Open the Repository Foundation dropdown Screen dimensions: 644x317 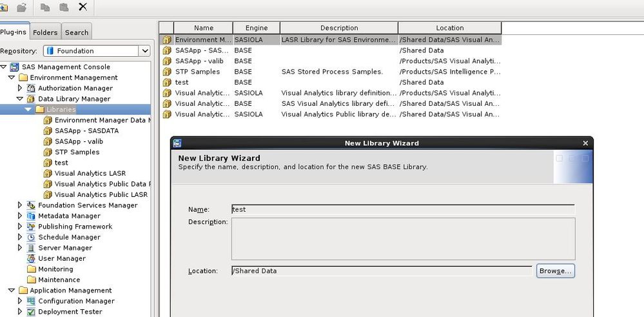pyautogui.click(x=144, y=51)
